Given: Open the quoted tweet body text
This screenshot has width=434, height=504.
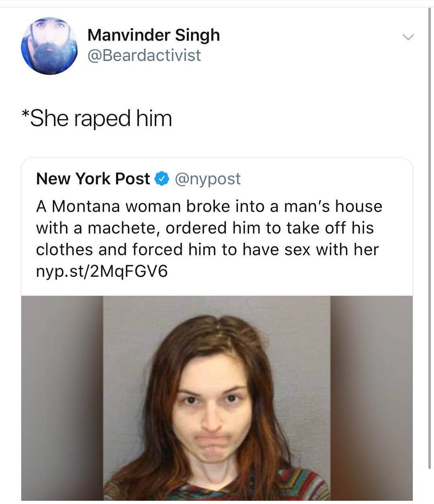Looking at the screenshot, I should (209, 239).
